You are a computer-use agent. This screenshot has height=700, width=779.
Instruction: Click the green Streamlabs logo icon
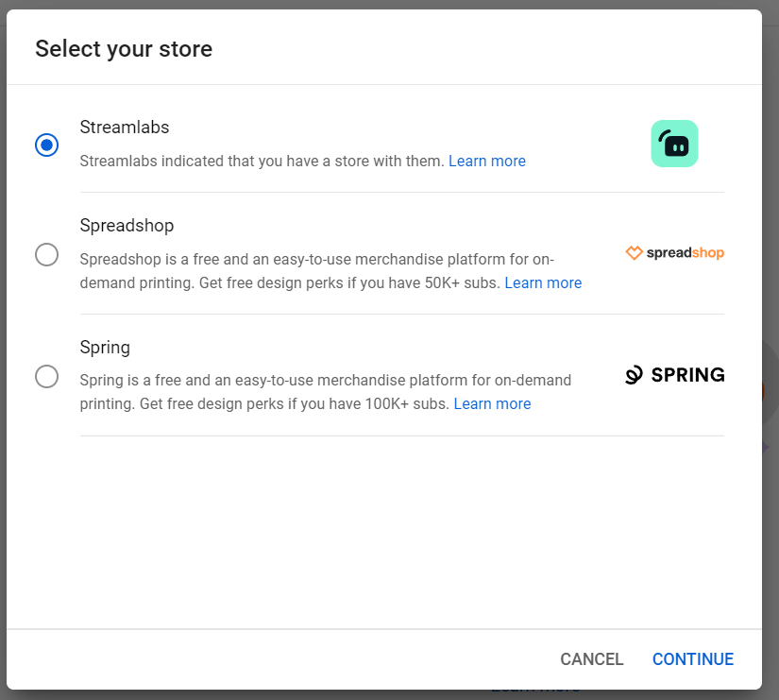(x=674, y=144)
